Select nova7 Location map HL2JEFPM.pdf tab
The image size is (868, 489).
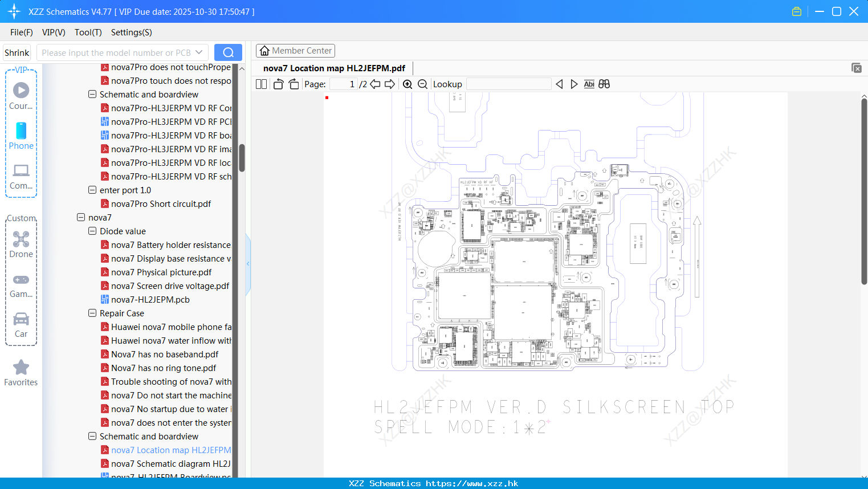click(x=334, y=68)
